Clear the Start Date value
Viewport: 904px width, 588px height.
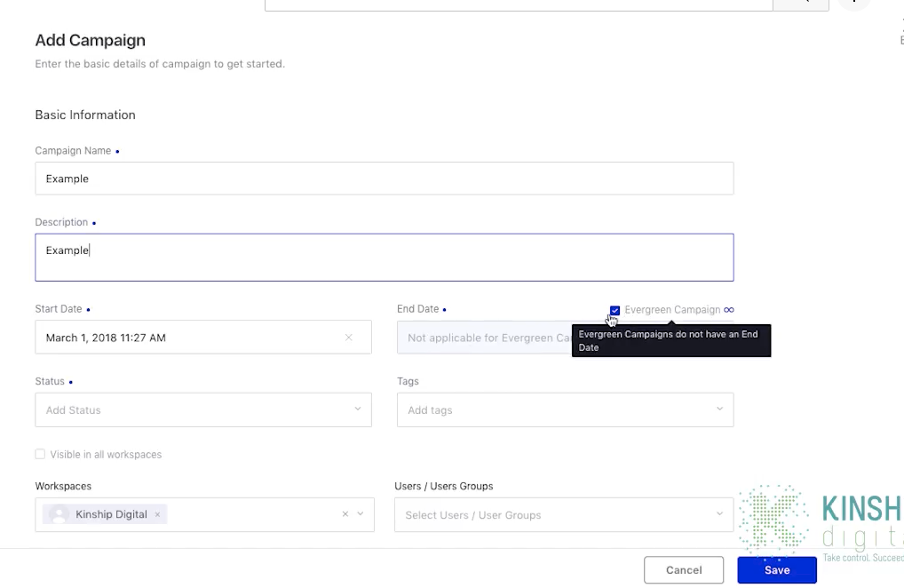348,338
